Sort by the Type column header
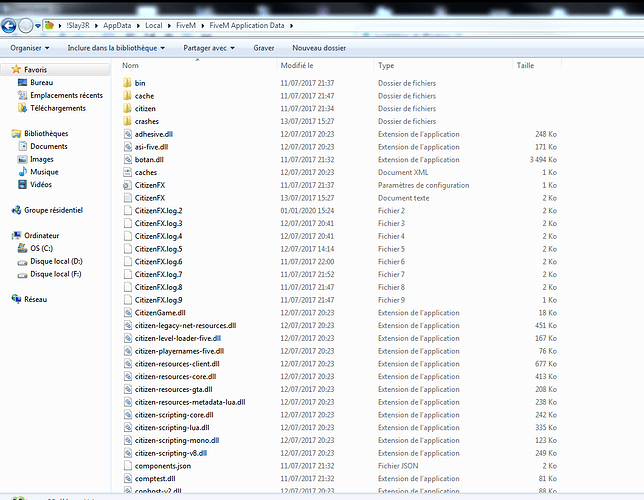644x500 pixels. [x=386, y=65]
